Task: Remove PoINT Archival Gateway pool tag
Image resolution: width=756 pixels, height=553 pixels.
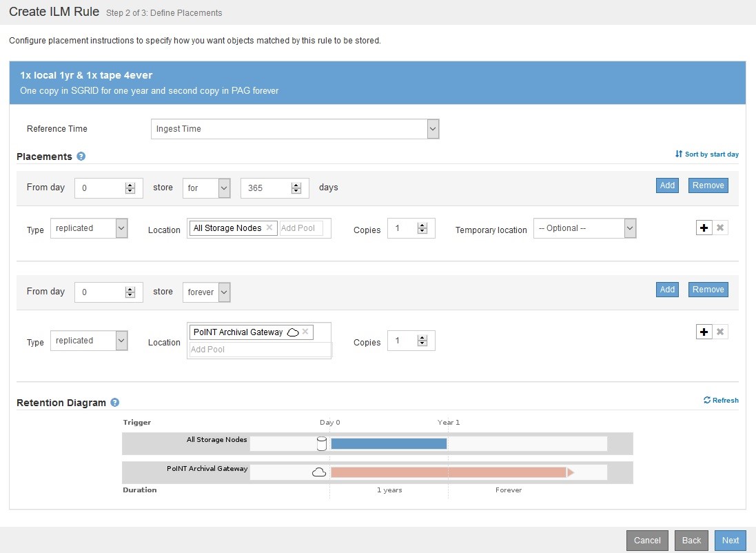Action: click(x=305, y=332)
